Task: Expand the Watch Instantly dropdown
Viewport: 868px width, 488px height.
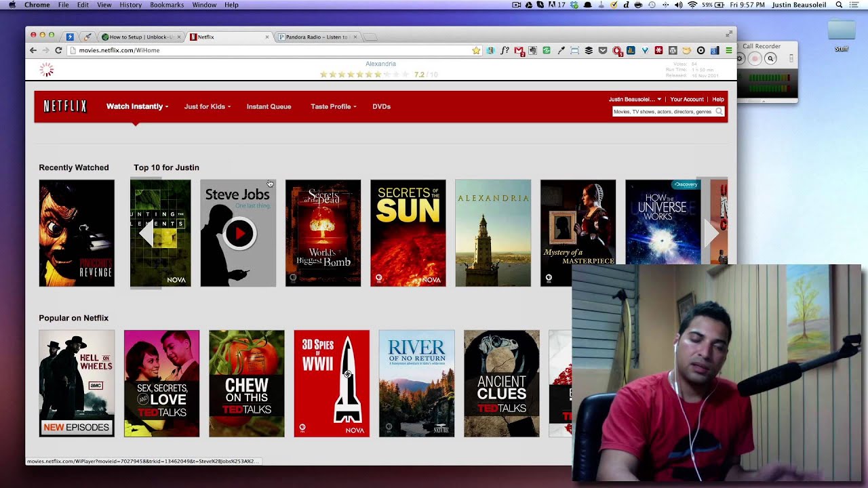Action: (138, 106)
